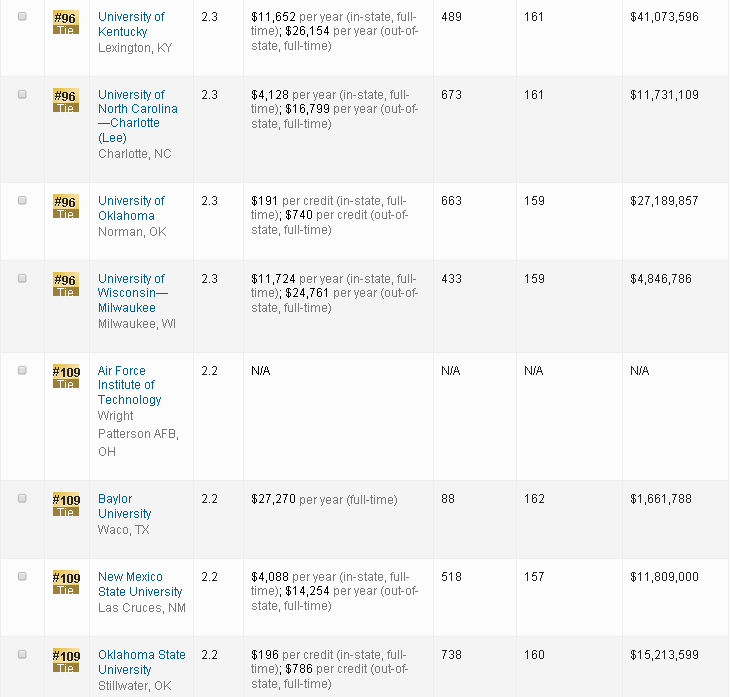This screenshot has width=730, height=697.
Task: Visit the Air Force Institute of Technology link
Action: pyautogui.click(x=129, y=385)
